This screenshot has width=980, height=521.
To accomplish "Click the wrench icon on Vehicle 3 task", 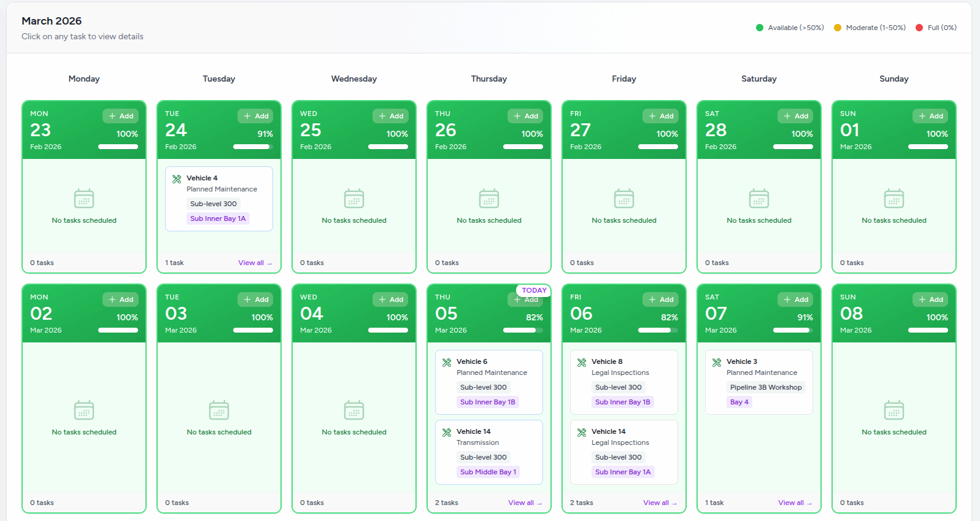I will pos(717,363).
